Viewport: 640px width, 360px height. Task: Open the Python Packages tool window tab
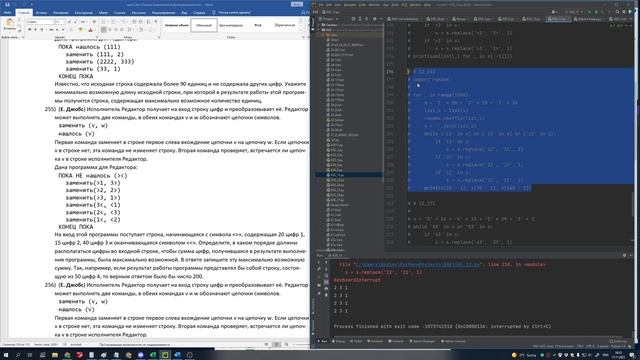tap(422, 341)
